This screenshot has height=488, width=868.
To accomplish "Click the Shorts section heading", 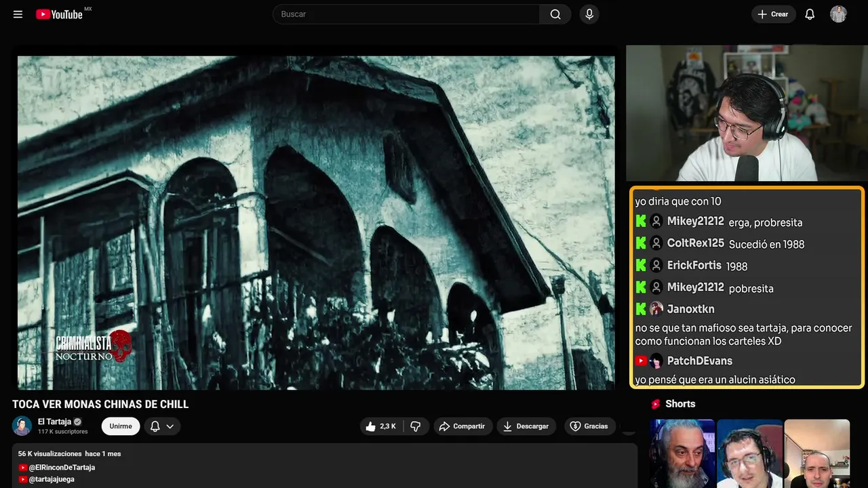I will click(680, 404).
